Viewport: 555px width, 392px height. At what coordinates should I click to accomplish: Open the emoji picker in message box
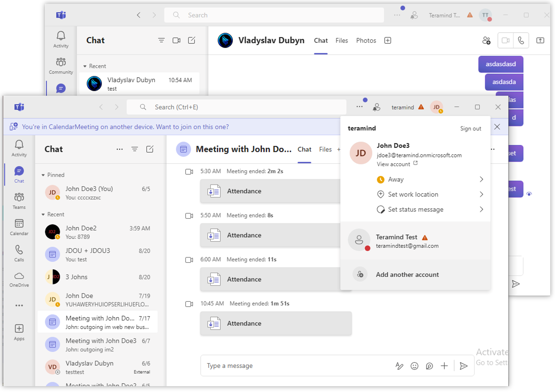tap(414, 366)
